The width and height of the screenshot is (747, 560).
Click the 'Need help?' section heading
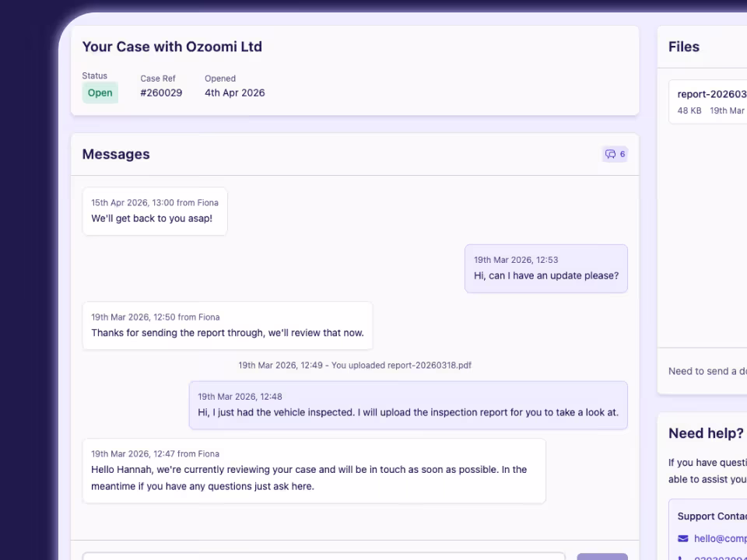(x=705, y=433)
